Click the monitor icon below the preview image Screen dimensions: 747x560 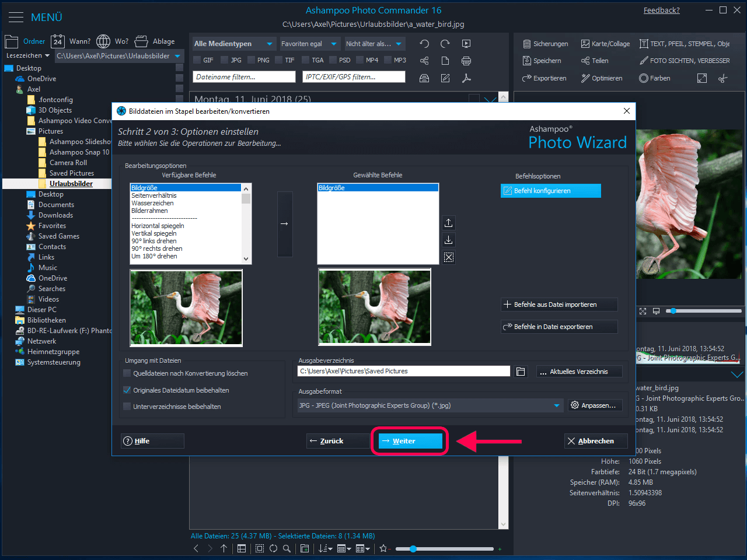point(656,311)
